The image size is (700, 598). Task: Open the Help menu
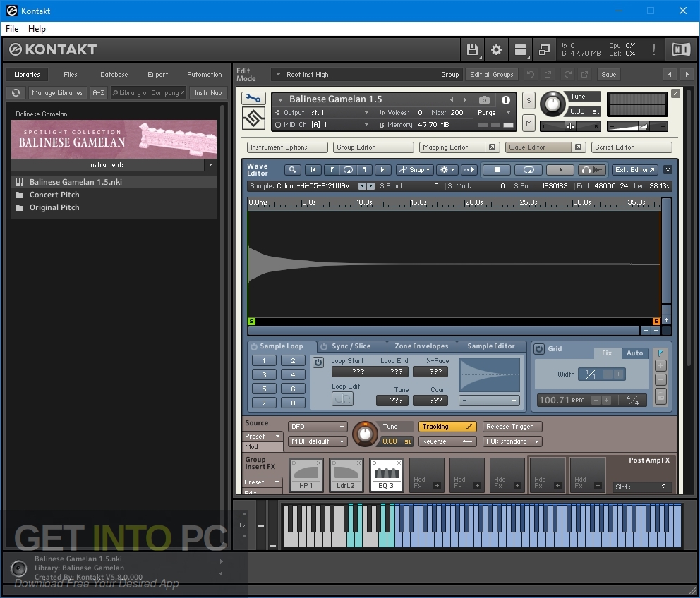click(37, 29)
